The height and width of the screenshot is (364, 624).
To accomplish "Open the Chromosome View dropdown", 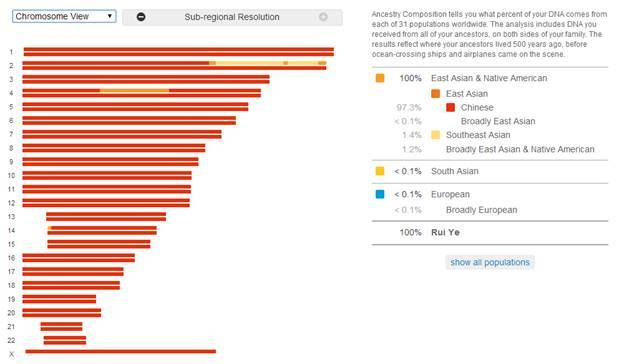I will [64, 16].
